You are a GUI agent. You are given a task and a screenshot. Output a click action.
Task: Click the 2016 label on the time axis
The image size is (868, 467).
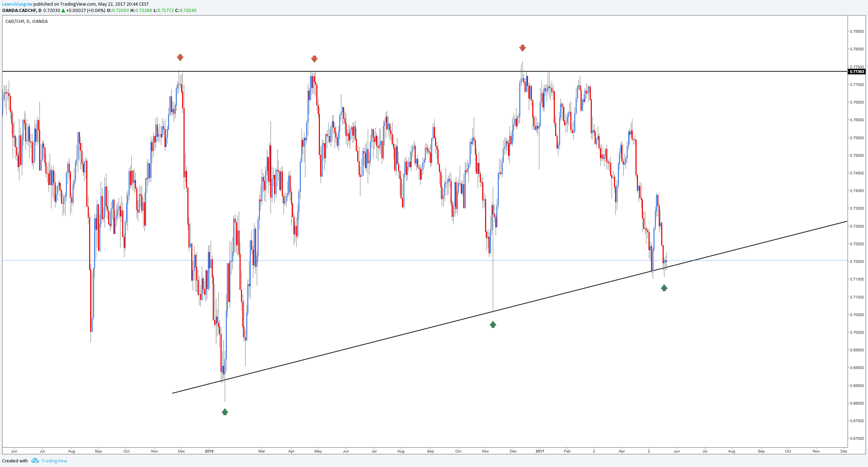click(209, 451)
